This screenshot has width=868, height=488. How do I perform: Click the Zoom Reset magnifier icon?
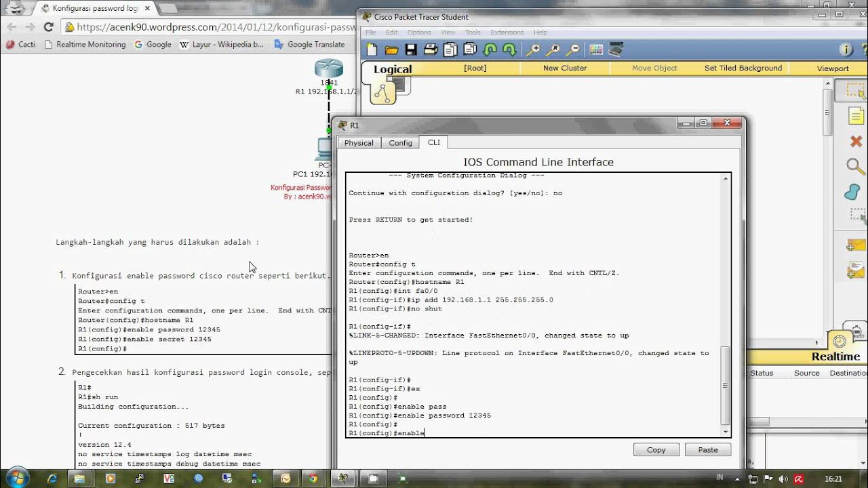point(553,49)
